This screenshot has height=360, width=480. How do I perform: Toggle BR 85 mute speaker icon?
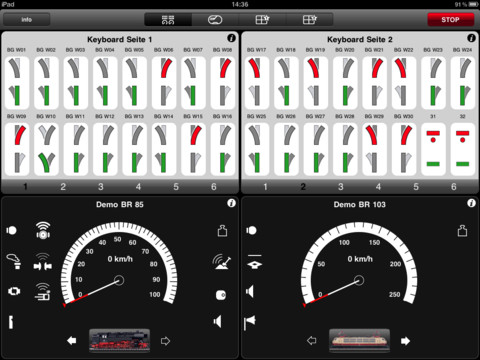[x=218, y=322]
